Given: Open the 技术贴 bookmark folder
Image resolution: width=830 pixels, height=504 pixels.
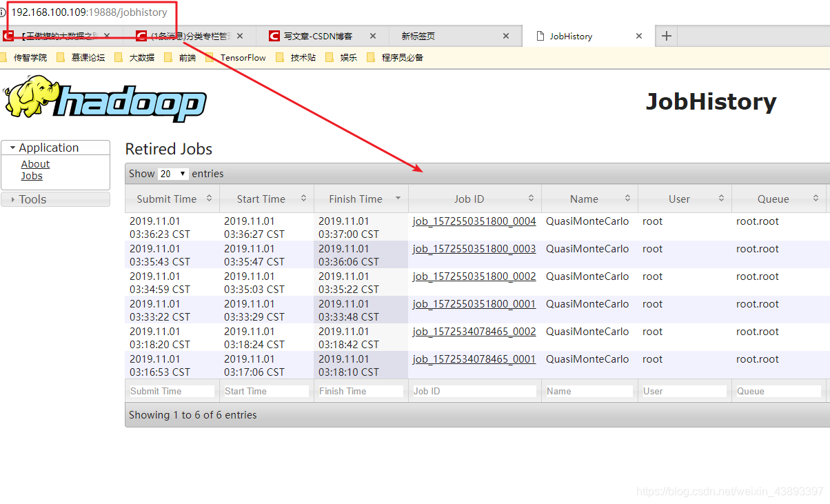Looking at the screenshot, I should coord(296,58).
